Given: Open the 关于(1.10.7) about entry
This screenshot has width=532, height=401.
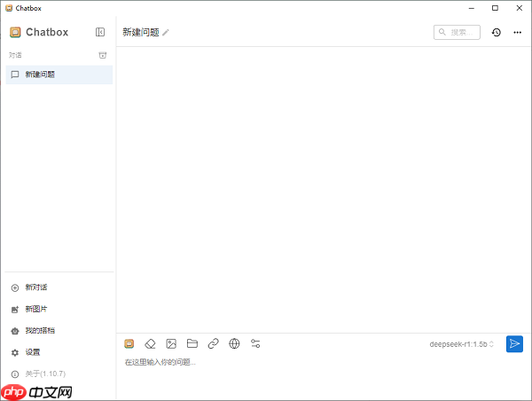Looking at the screenshot, I should 45,373.
